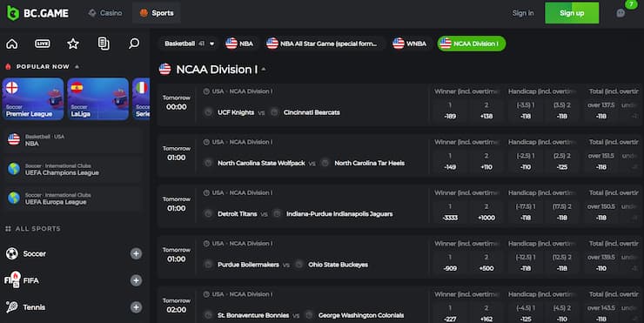Open Basketball USA NBA popular link
This screenshot has height=323, width=644.
click(x=73, y=140)
